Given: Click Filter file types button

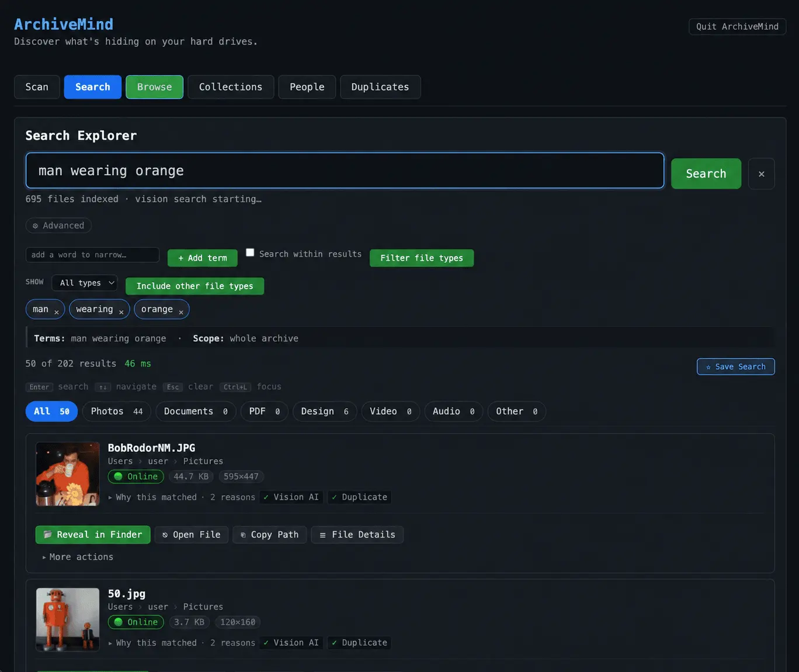Looking at the screenshot, I should 422,258.
